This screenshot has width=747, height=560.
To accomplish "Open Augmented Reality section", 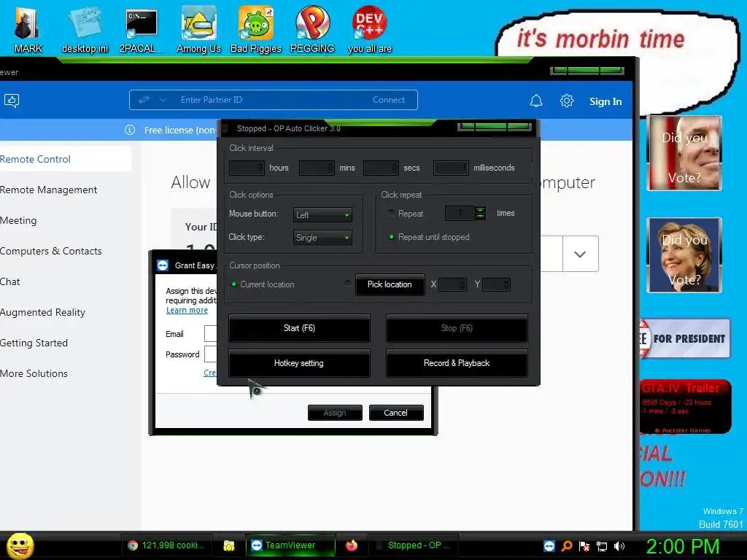I will pos(43,312).
